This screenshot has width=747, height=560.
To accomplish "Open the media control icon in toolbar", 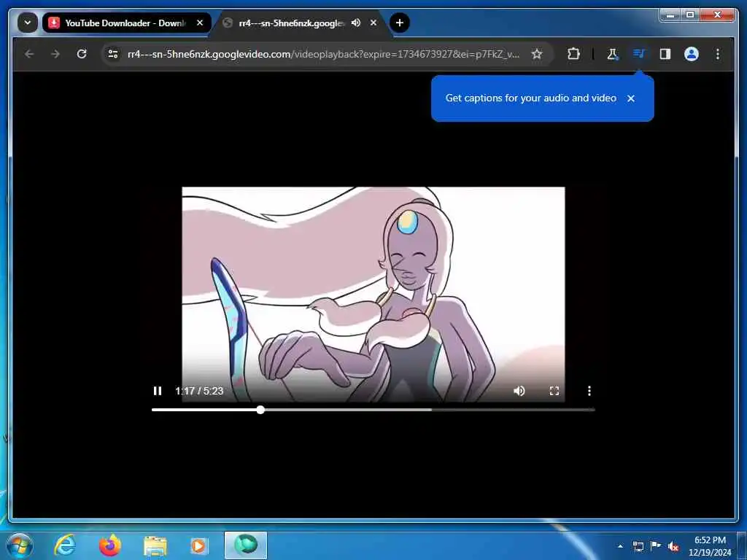I will point(639,54).
